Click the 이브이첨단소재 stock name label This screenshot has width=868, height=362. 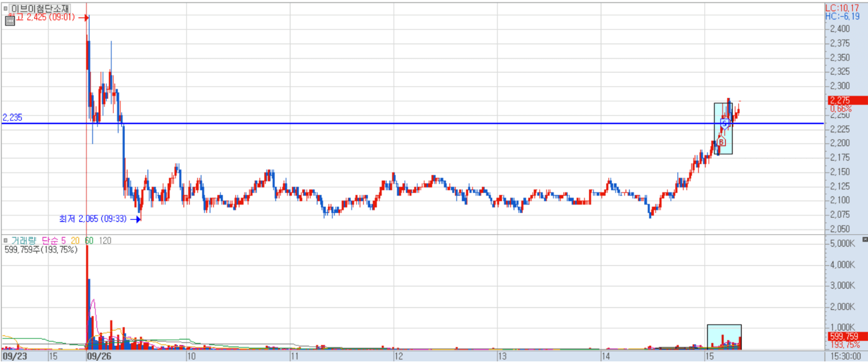point(40,9)
